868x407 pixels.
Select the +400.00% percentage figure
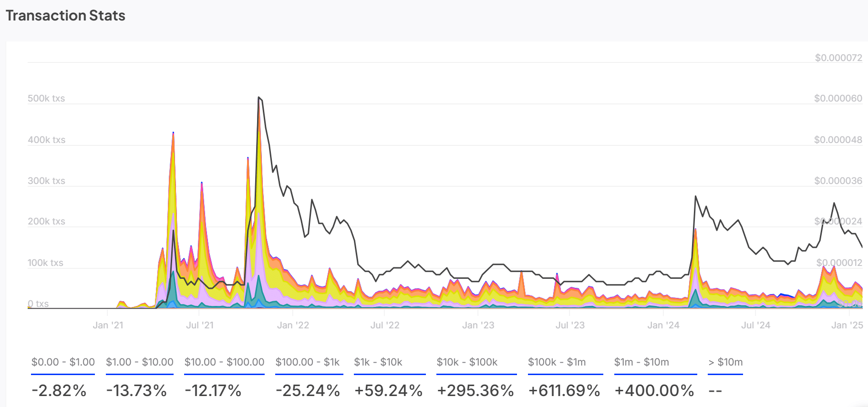(x=654, y=391)
